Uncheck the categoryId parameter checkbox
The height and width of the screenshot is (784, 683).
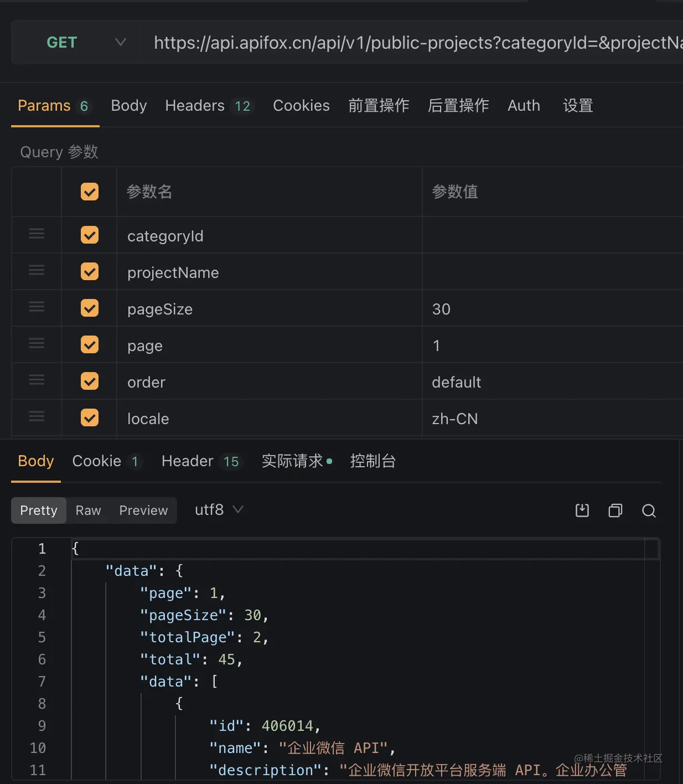[x=89, y=235]
